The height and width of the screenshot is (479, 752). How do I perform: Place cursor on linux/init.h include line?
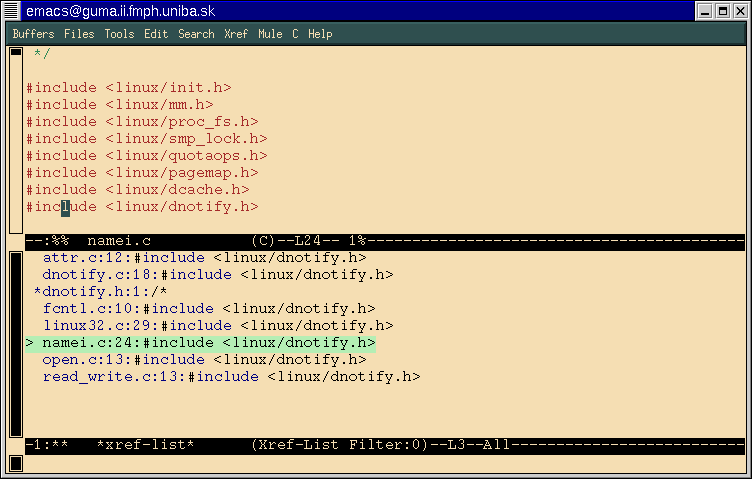(x=129, y=88)
